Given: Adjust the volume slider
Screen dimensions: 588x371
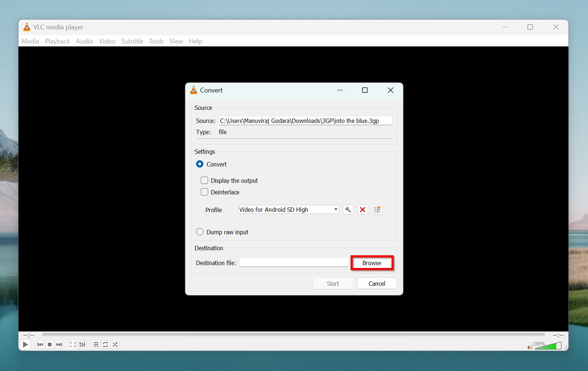Looking at the screenshot, I should point(548,346).
